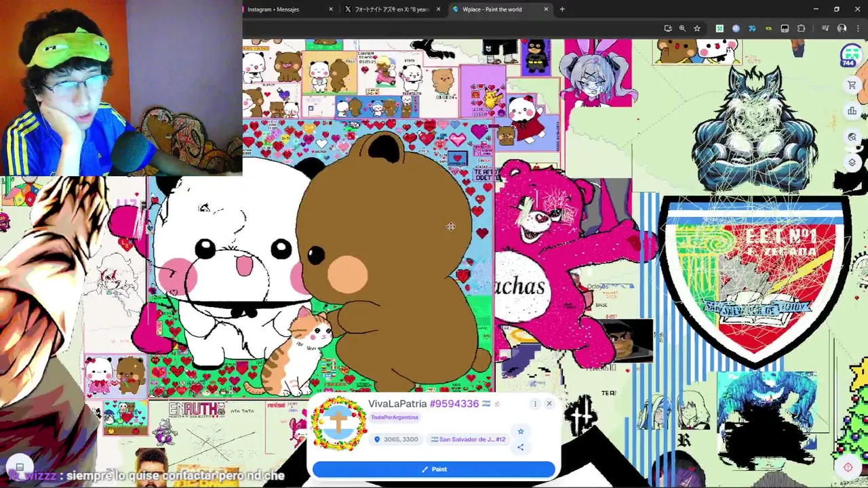The image size is (868, 488).
Task: Click the blue 7TV extension icon
Action: [x=752, y=28]
